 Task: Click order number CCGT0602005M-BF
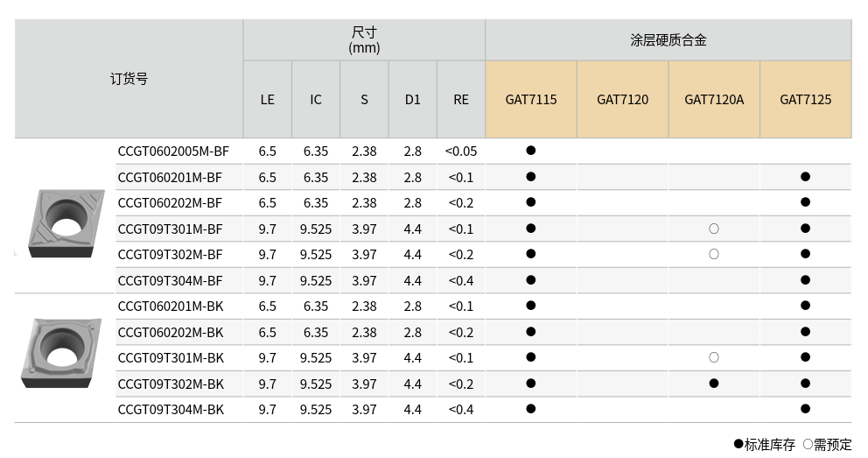click(173, 151)
